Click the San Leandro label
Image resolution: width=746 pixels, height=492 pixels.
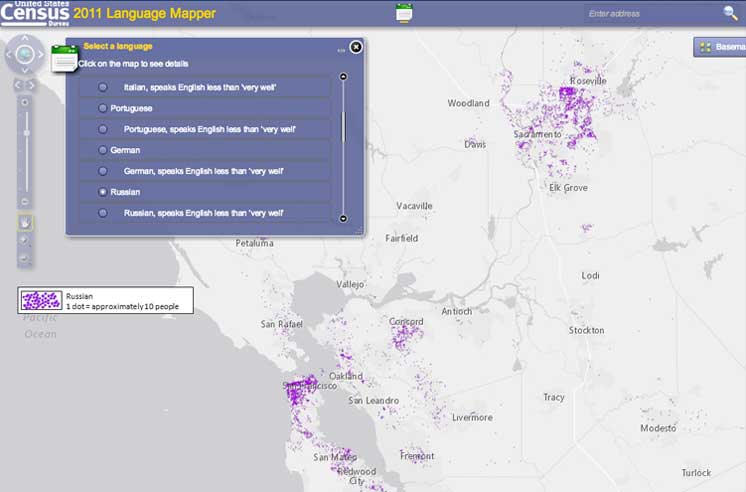tap(373, 401)
